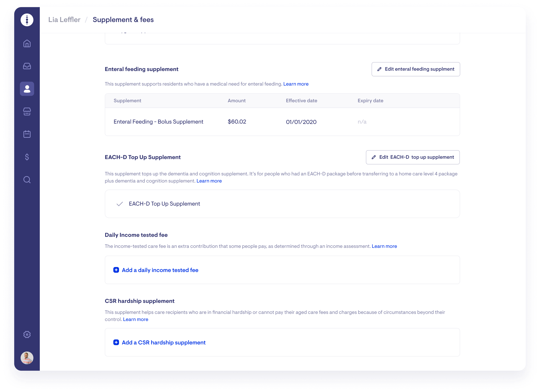Open the Calendar sidebar icon
The width and height of the screenshot is (540, 392).
[x=27, y=134]
